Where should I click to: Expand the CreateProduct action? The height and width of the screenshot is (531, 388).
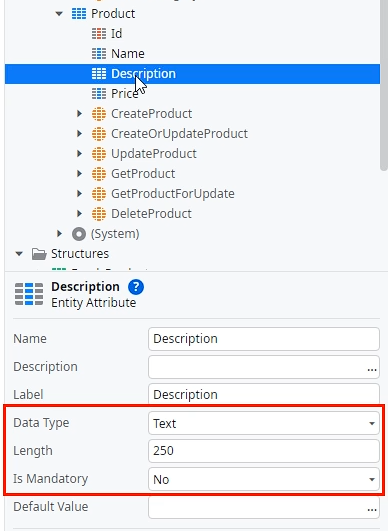click(79, 114)
